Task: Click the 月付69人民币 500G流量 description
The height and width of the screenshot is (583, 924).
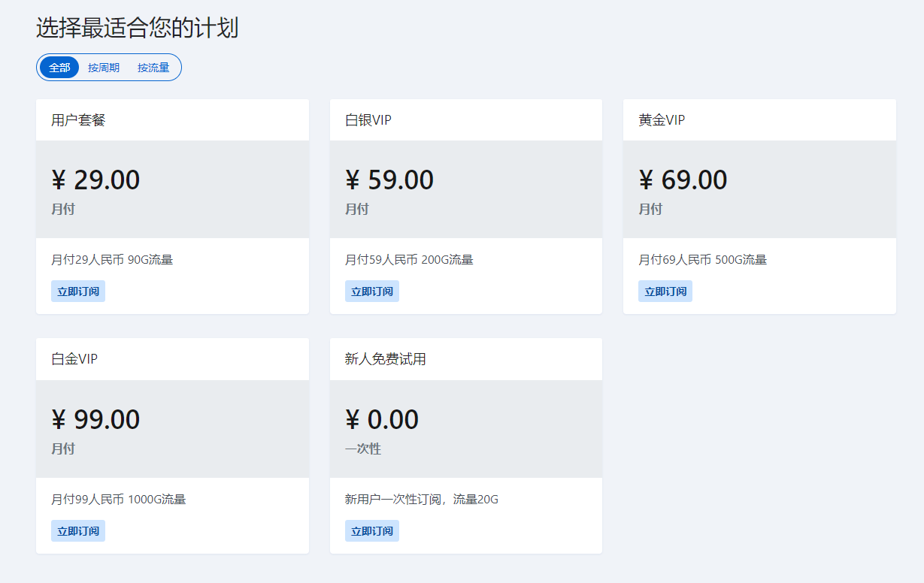Action: pyautogui.click(x=702, y=260)
